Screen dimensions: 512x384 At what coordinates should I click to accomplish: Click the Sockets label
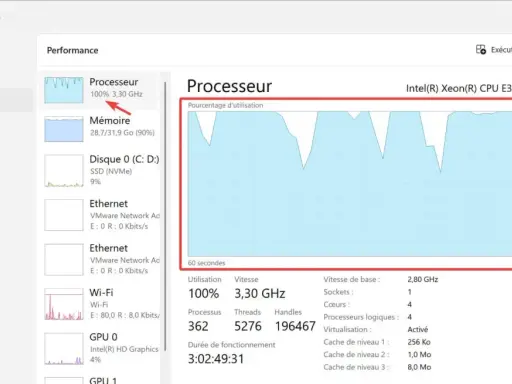338,292
